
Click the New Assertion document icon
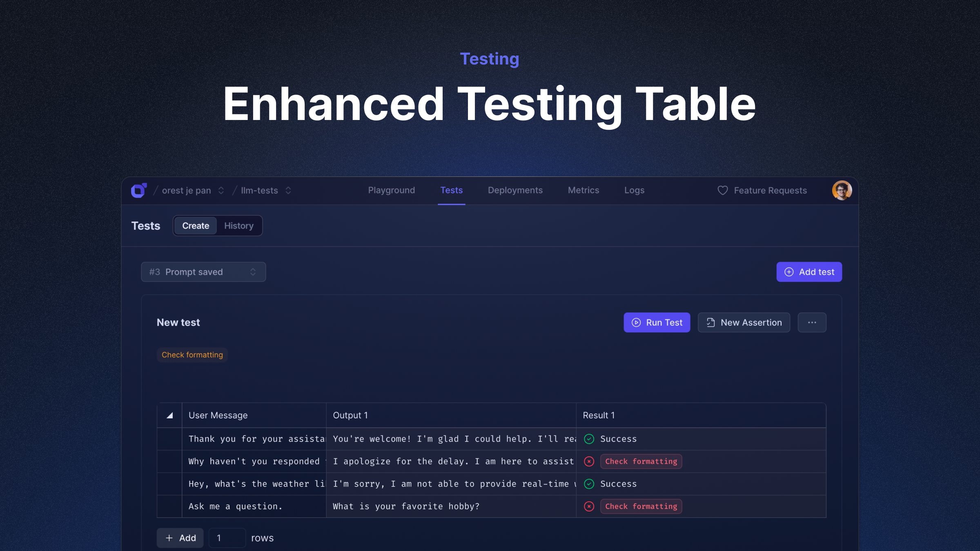click(x=710, y=322)
